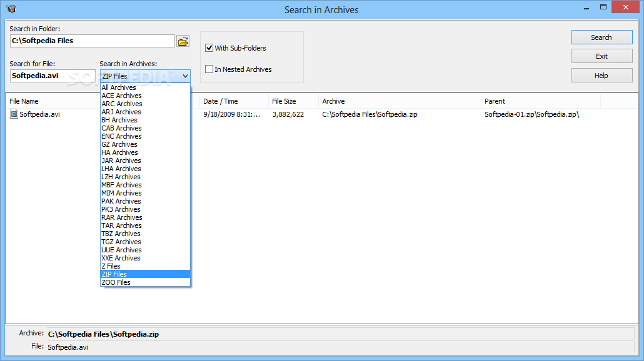
Task: Open the Help button
Action: pos(601,76)
